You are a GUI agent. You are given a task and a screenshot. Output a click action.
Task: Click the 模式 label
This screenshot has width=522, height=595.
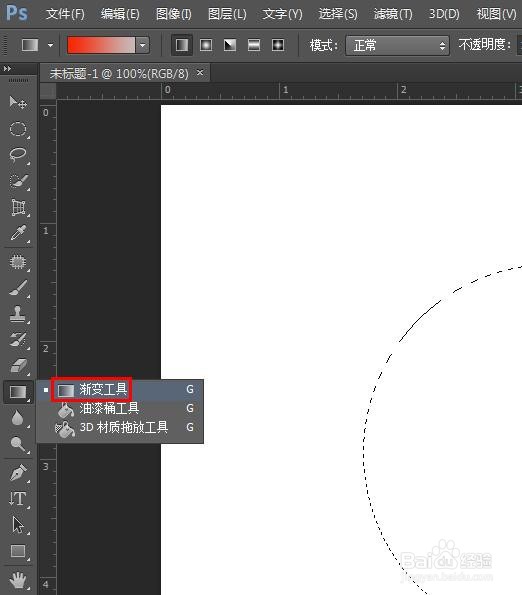click(324, 45)
